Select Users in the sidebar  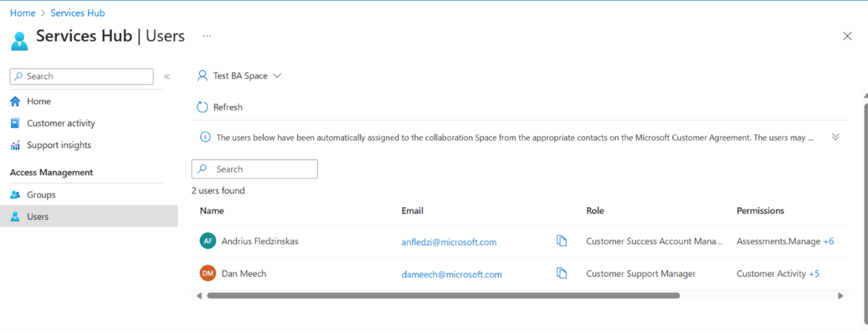click(89, 216)
